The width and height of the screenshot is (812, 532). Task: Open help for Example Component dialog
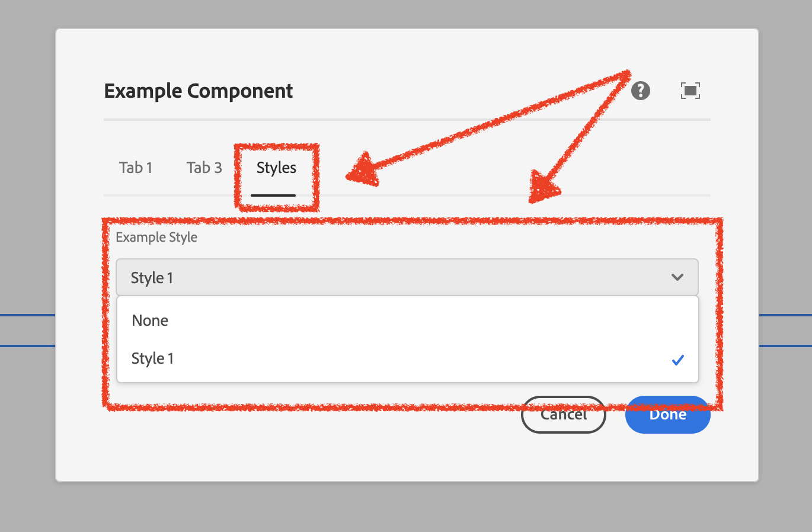(x=641, y=91)
